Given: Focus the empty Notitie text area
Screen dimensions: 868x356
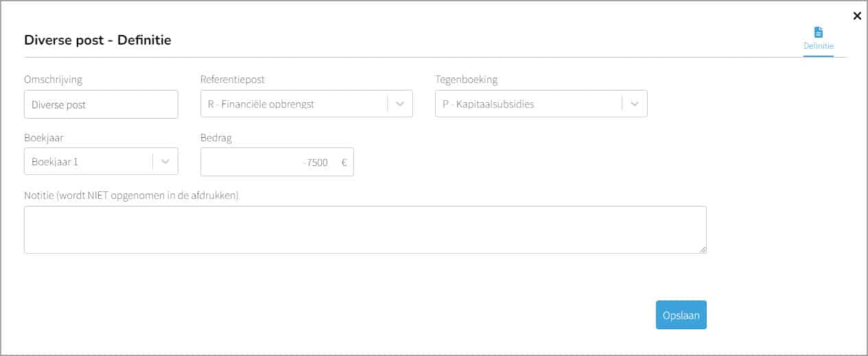Looking at the screenshot, I should pos(365,230).
